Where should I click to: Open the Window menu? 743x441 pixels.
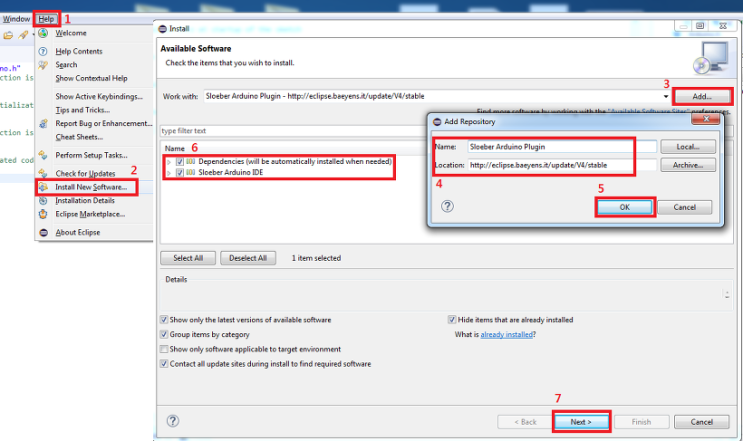pos(16,19)
